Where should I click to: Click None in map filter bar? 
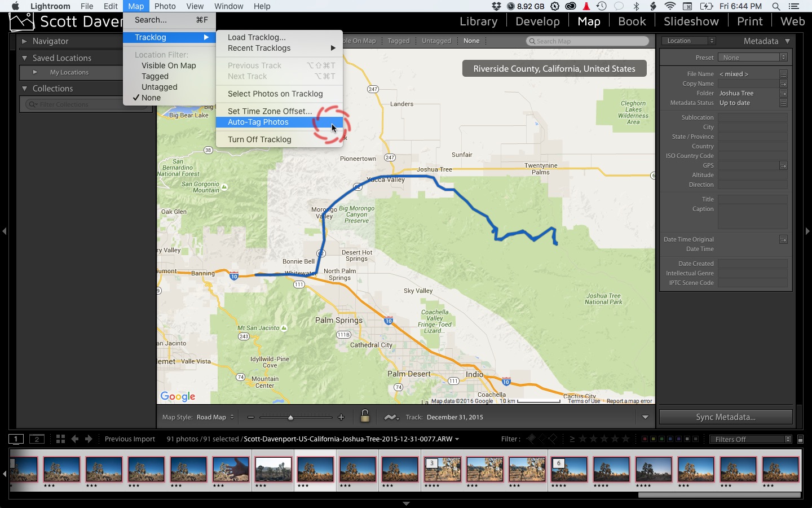(x=471, y=41)
